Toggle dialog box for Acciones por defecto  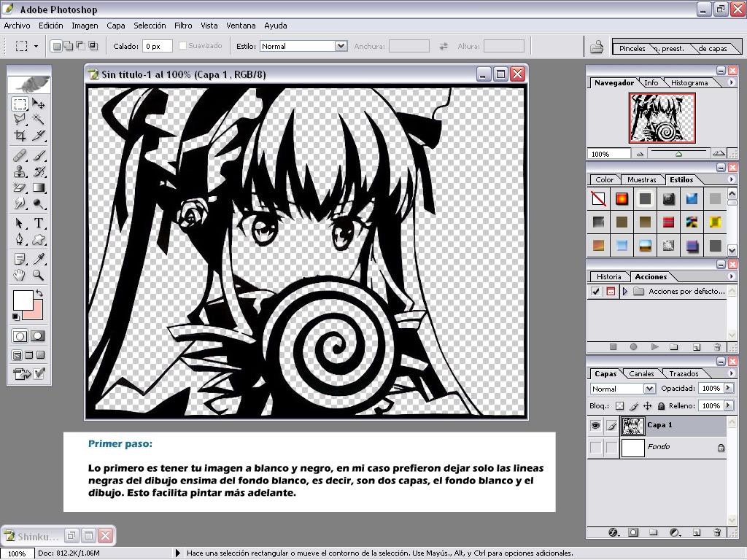[x=611, y=291]
